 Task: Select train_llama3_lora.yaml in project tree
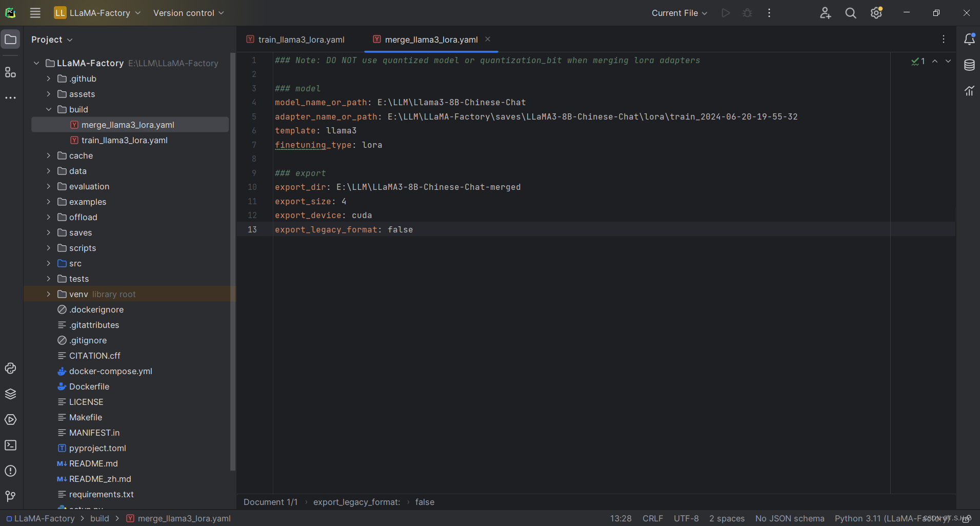pos(125,140)
